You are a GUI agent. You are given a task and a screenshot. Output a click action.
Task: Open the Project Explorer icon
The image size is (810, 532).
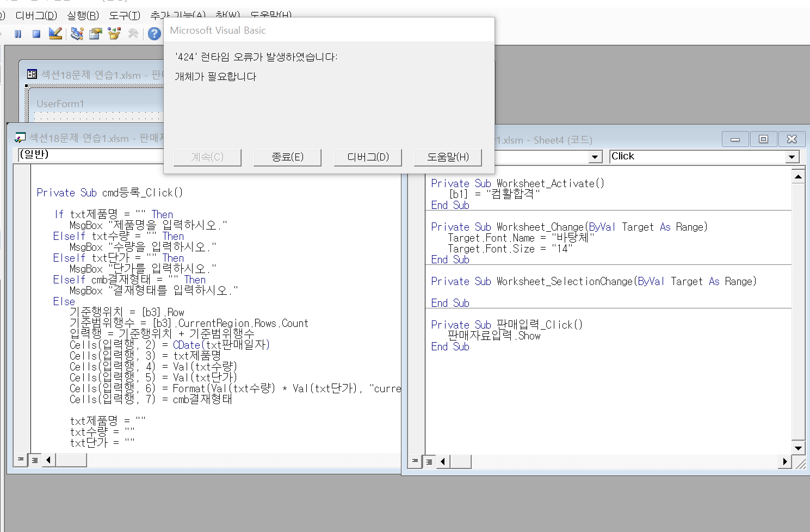(x=77, y=34)
